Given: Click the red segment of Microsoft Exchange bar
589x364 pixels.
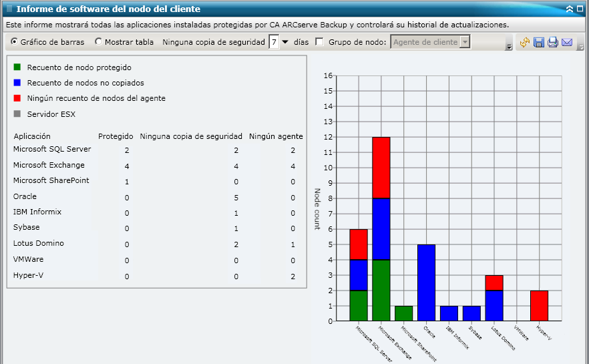Looking at the screenshot, I should (x=381, y=168).
